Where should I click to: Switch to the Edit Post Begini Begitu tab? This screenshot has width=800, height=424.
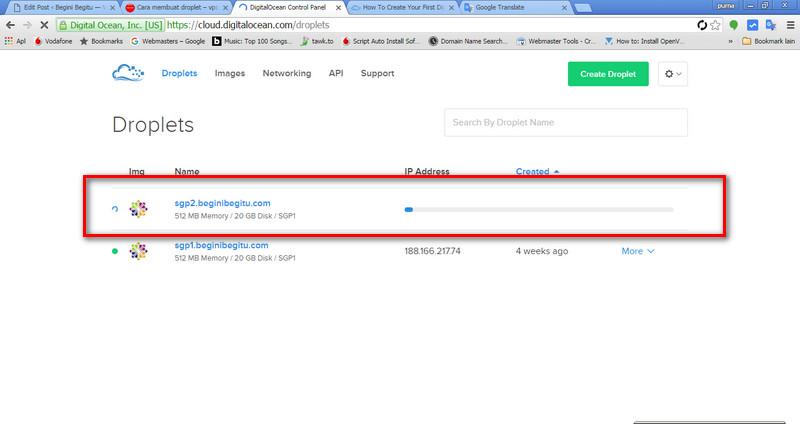point(62,8)
